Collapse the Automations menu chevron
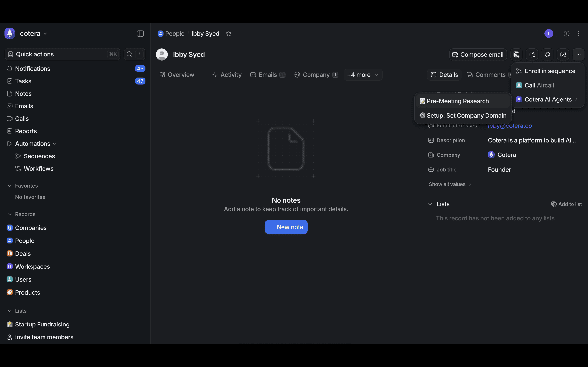Image resolution: width=588 pixels, height=367 pixels. [x=54, y=144]
